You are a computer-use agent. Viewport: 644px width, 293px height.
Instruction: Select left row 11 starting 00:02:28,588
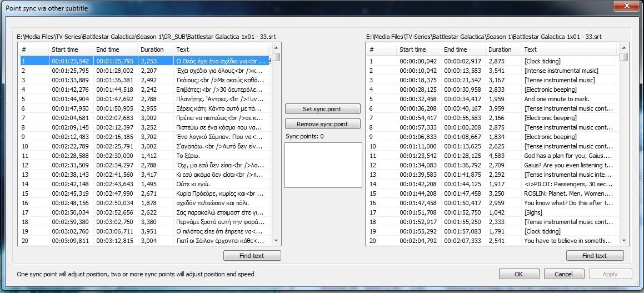click(144, 156)
